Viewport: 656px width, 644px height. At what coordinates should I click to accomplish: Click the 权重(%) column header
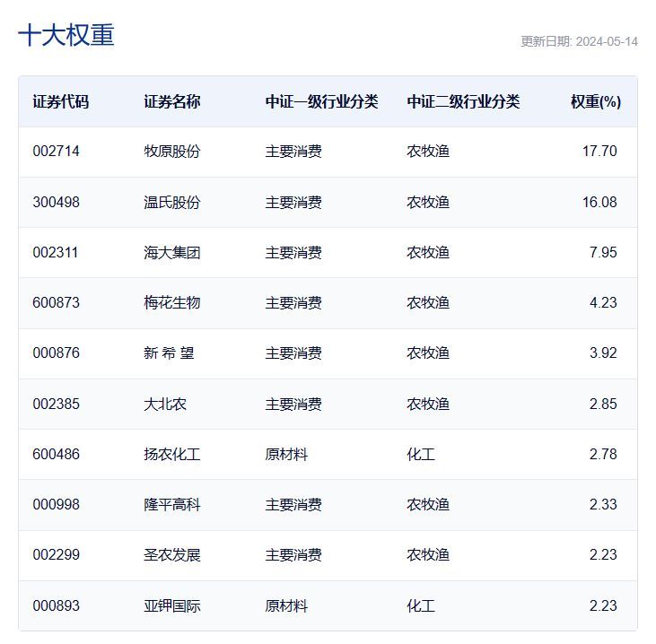(596, 101)
